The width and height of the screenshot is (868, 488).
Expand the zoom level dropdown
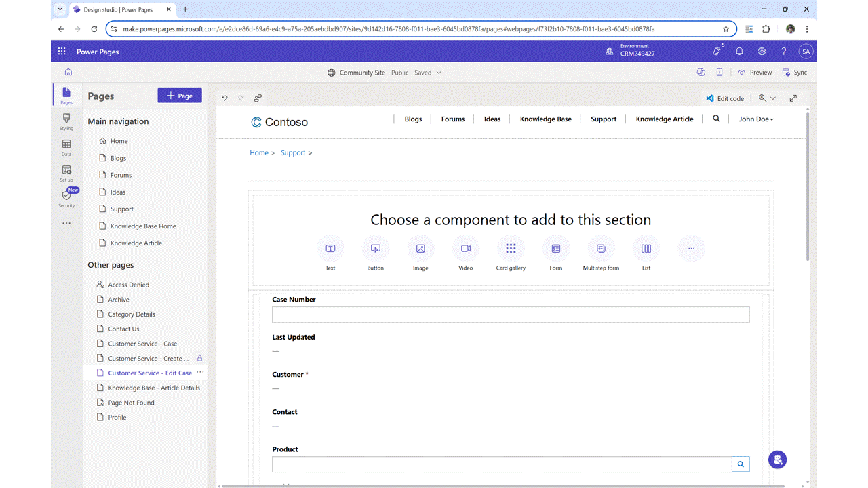pyautogui.click(x=767, y=98)
